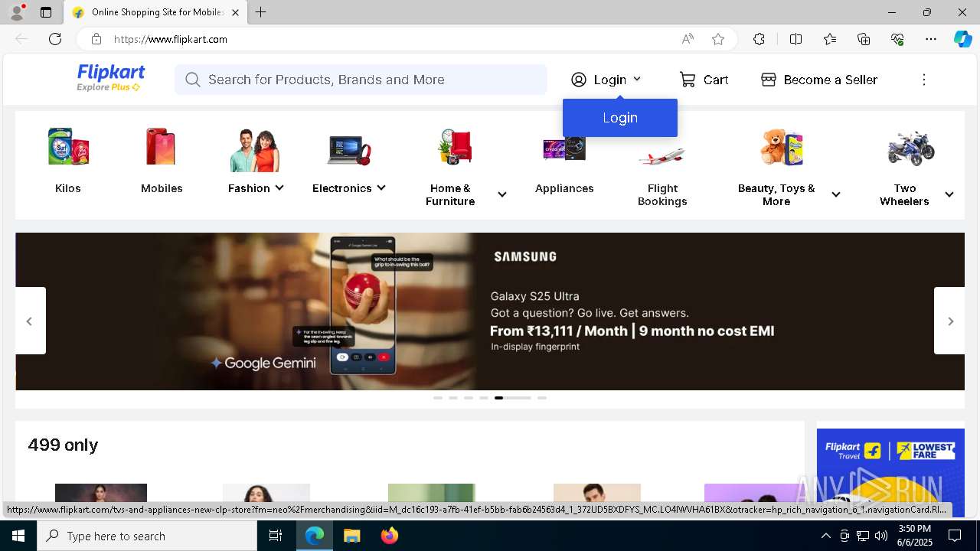The image size is (980, 551).
Task: Expand the Home & Furniture dropdown arrow
Action: click(502, 194)
